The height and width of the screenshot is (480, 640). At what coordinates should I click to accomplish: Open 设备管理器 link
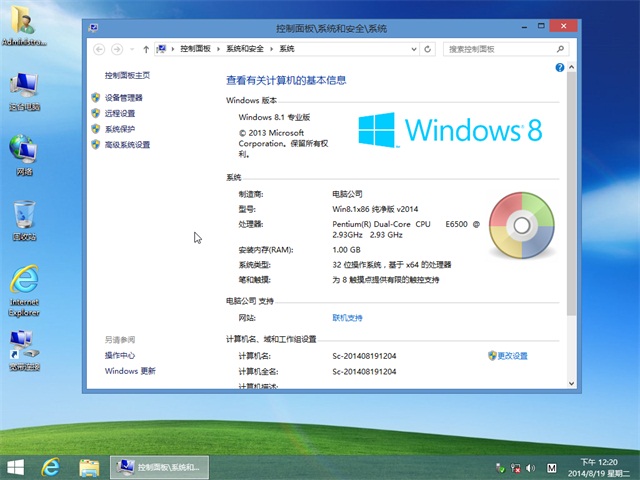click(124, 98)
